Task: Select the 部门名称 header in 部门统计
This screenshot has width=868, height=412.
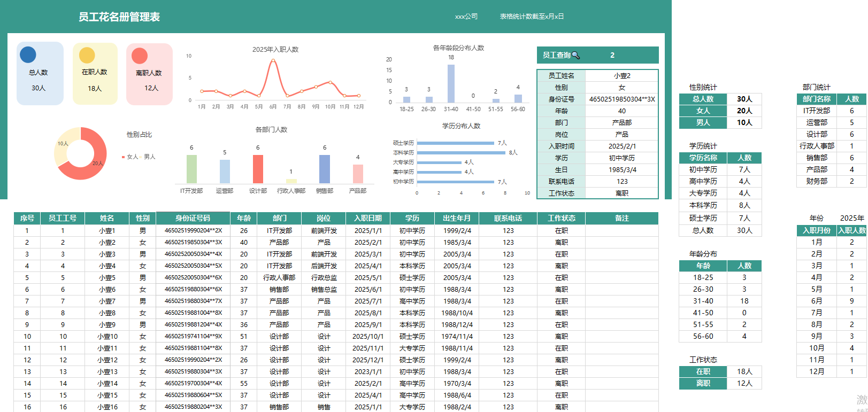Action: 817,99
